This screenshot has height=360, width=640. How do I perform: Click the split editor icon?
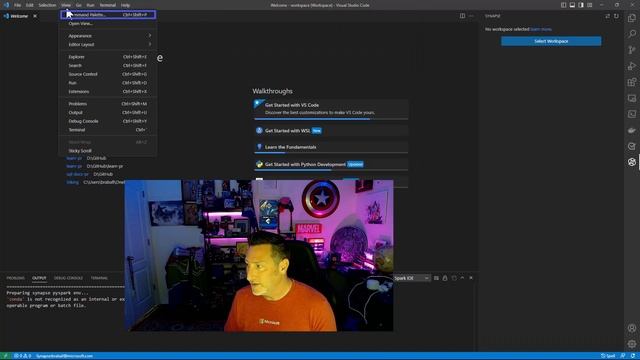tap(462, 16)
